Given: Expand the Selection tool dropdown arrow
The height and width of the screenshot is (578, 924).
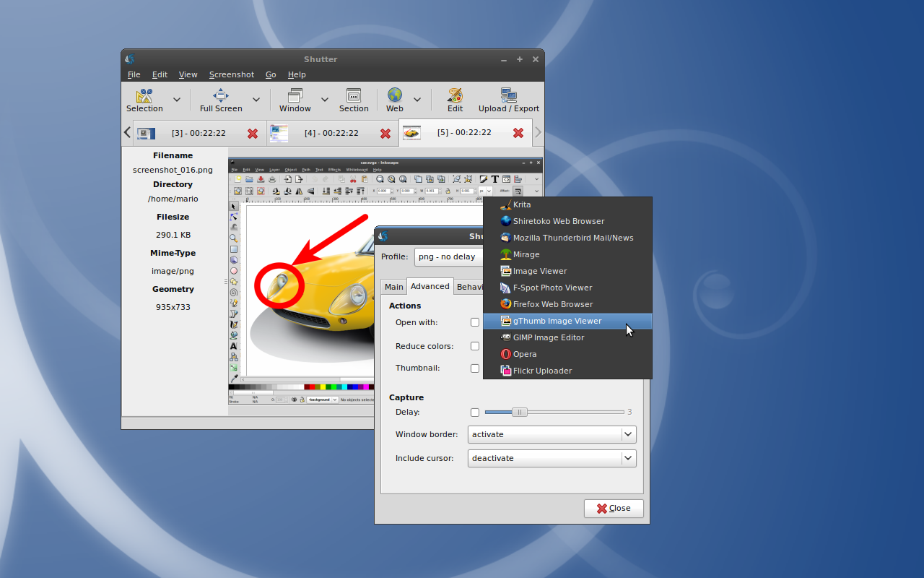Looking at the screenshot, I should coord(177,100).
